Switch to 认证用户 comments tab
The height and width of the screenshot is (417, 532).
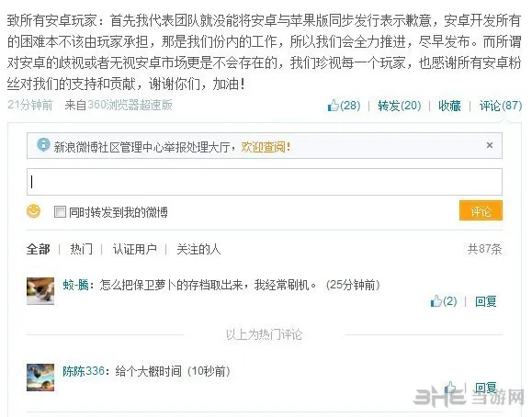(x=135, y=250)
